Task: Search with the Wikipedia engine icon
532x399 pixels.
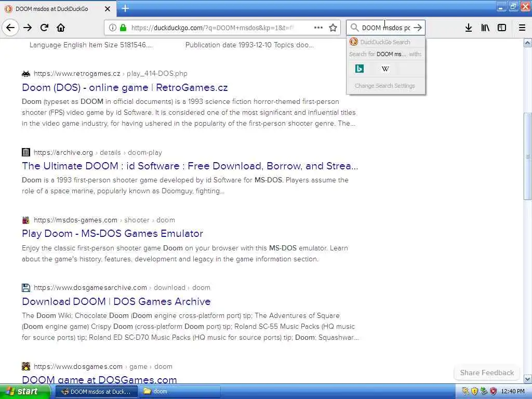Action: click(385, 69)
